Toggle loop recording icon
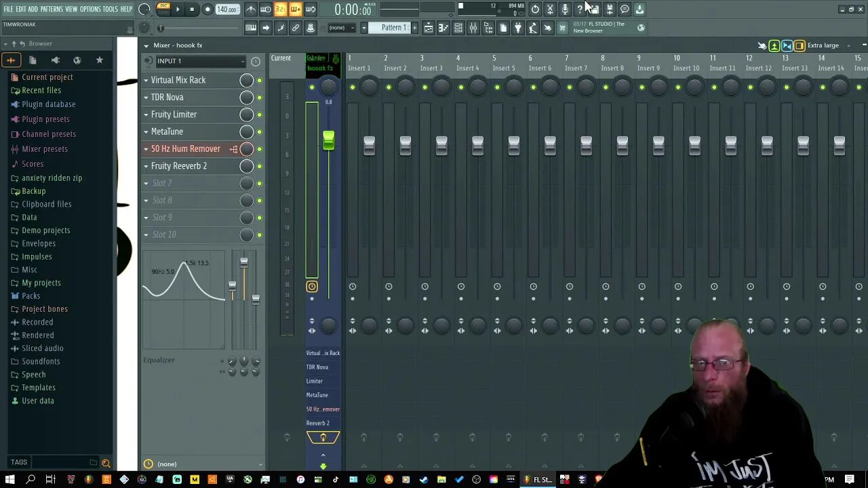Image resolution: width=868 pixels, height=488 pixels. (311, 9)
